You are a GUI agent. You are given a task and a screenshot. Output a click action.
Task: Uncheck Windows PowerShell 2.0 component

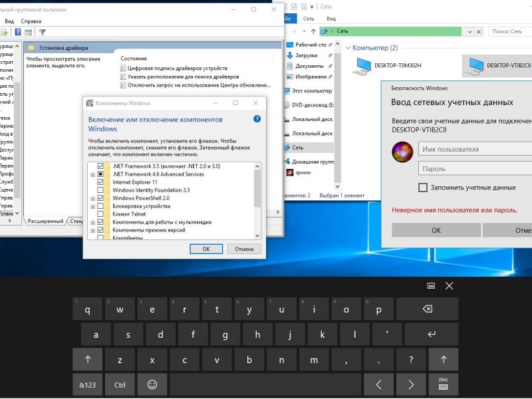100,198
